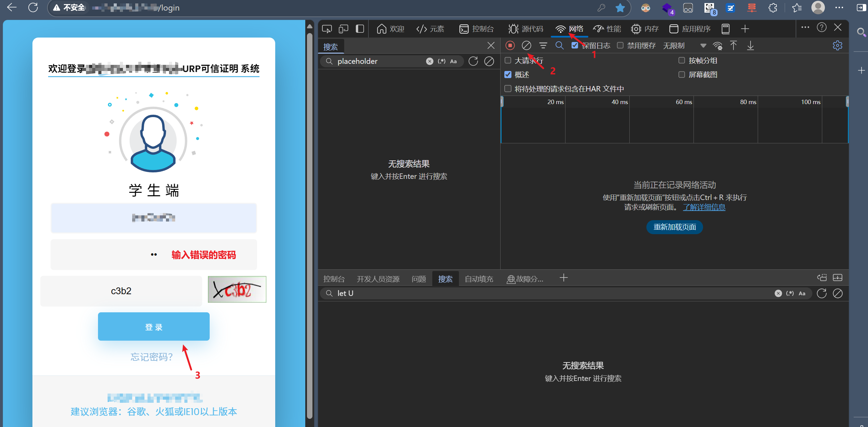The width and height of the screenshot is (868, 427).
Task: Click the import HAR upload arrow
Action: [733, 45]
